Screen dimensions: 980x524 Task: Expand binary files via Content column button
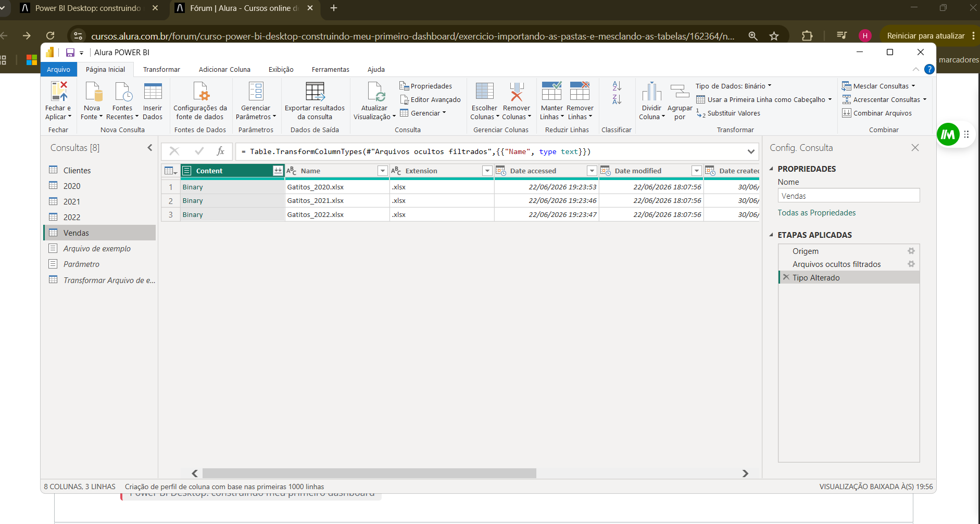278,171
